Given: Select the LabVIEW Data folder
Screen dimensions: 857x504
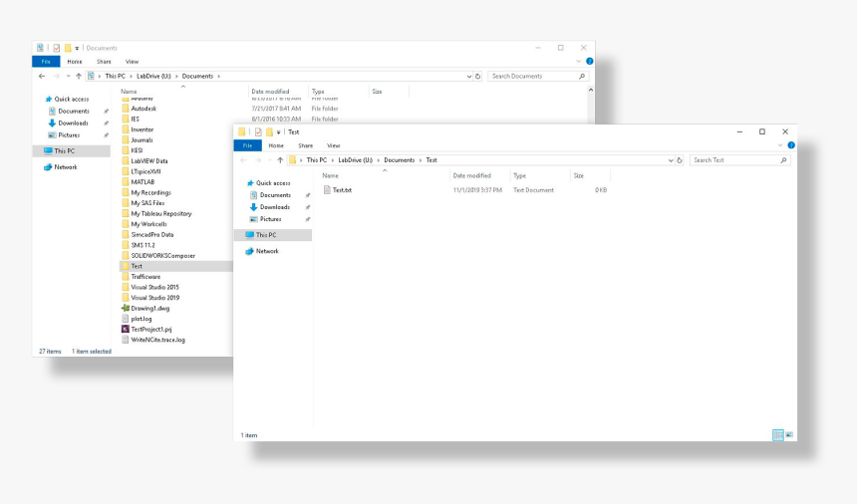Looking at the screenshot, I should click(x=149, y=161).
